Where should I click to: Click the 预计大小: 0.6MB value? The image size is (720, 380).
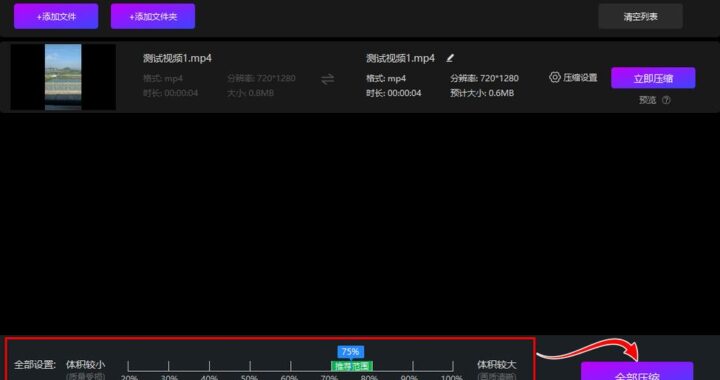[x=482, y=93]
